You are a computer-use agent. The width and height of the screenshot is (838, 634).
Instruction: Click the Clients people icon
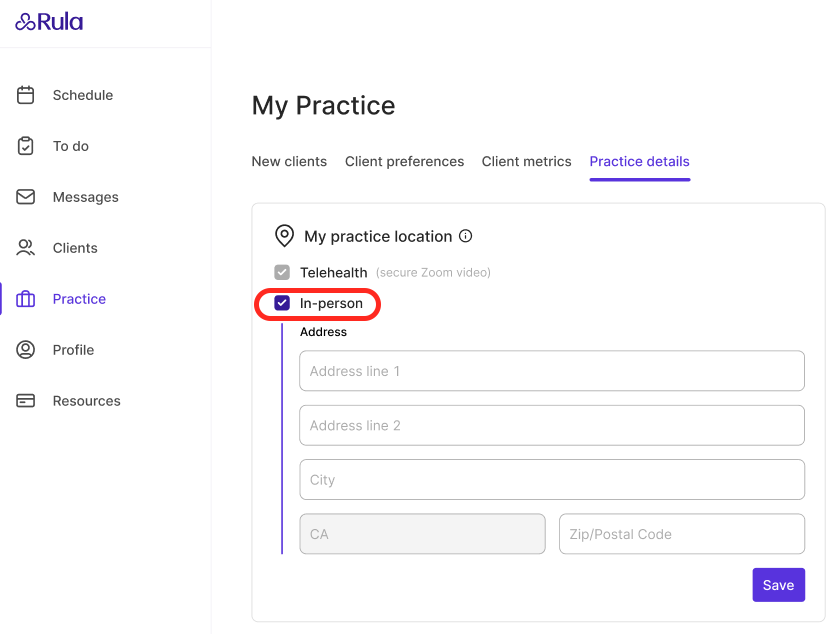pos(26,248)
